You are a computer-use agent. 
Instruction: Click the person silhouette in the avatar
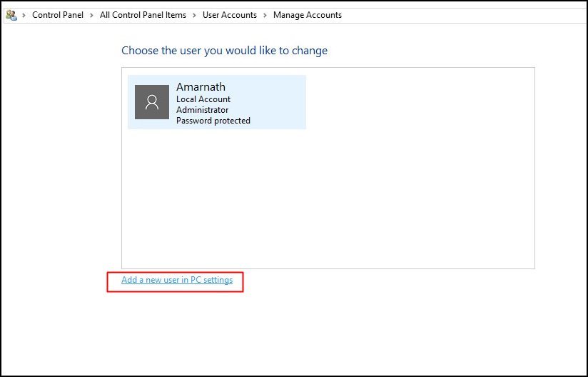tap(152, 102)
